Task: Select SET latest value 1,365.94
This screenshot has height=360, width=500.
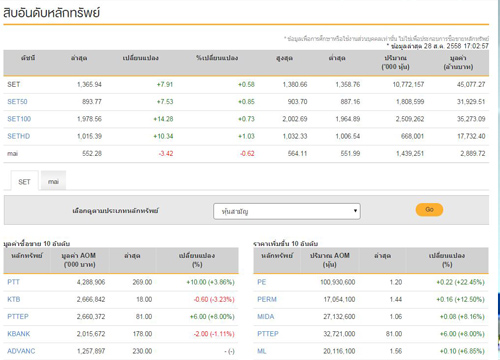Action: tap(89, 84)
